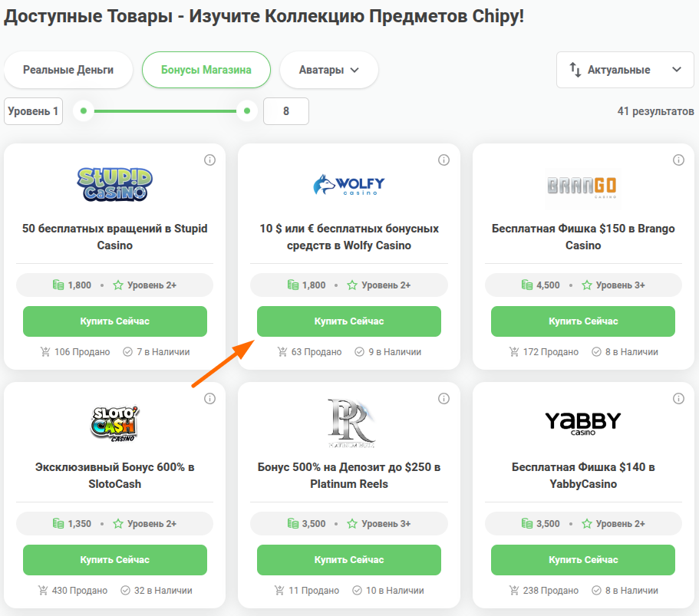The height and width of the screenshot is (616, 699).
Task: Open 'Эксклюзивный Бонус 600% в SlotoCash' title
Action: pyautogui.click(x=114, y=475)
